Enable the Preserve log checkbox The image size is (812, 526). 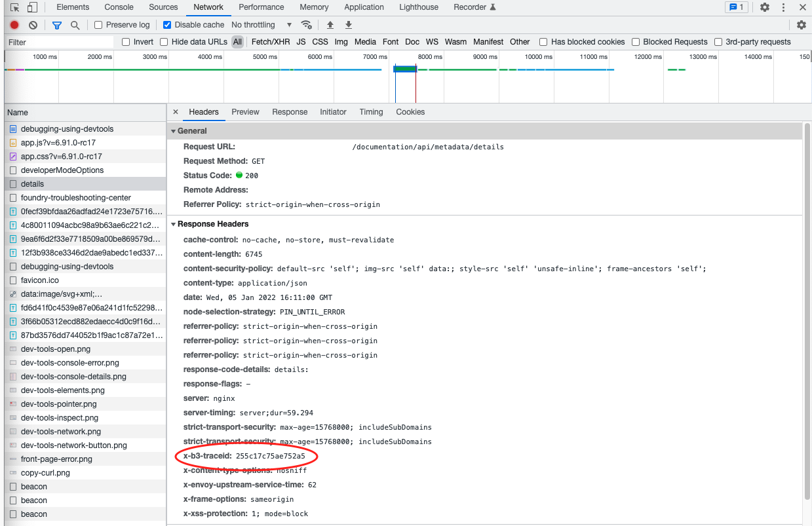coord(98,25)
